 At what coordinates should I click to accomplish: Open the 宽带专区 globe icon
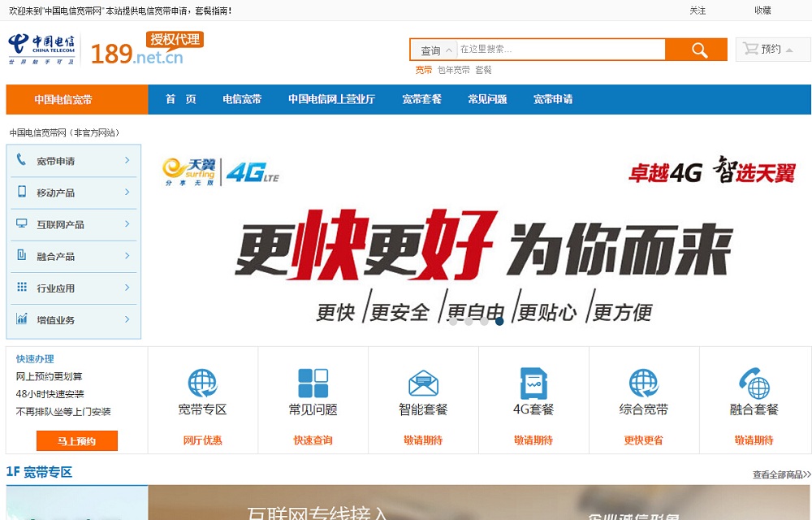tap(202, 383)
